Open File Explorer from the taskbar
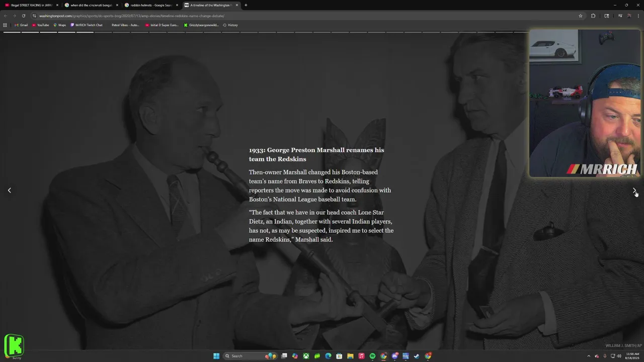The height and width of the screenshot is (362, 644). 350,356
